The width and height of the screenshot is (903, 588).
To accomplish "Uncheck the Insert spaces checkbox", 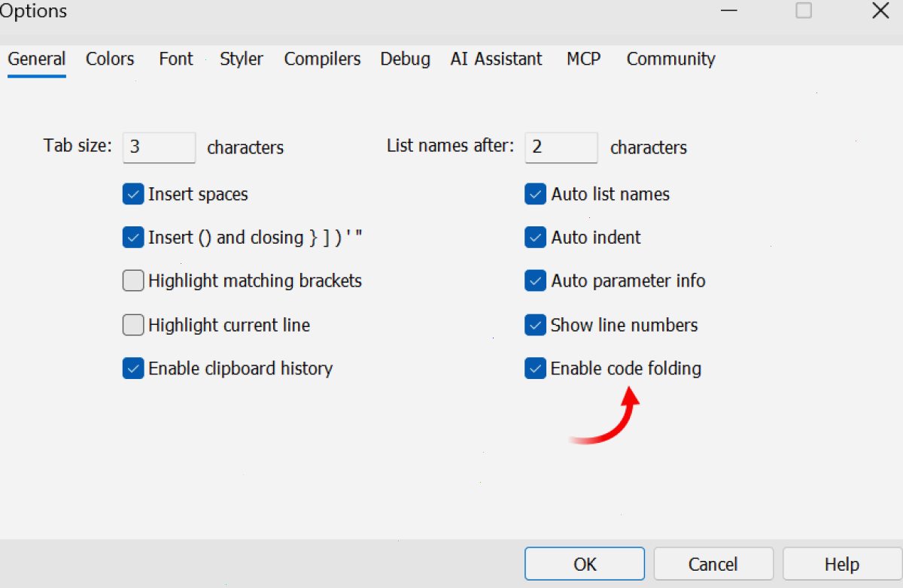I will point(132,194).
